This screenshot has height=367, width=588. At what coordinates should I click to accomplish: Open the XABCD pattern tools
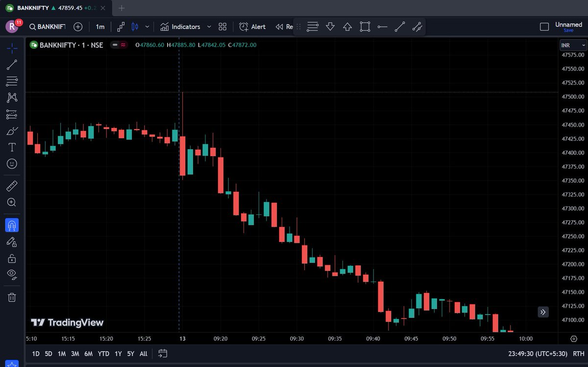pyautogui.click(x=12, y=98)
